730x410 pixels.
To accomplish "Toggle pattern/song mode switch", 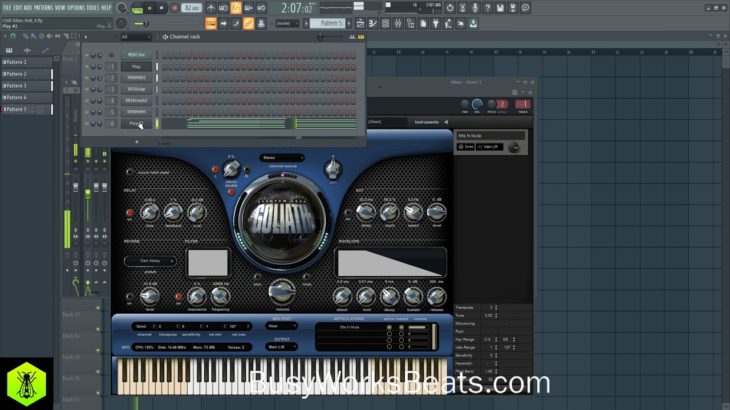I will coord(137,8).
